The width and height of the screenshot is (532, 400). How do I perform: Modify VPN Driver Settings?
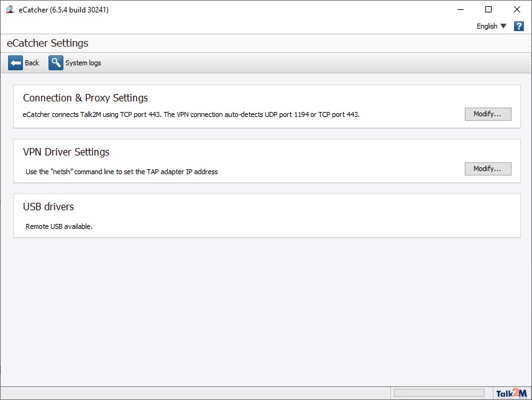pyautogui.click(x=487, y=169)
